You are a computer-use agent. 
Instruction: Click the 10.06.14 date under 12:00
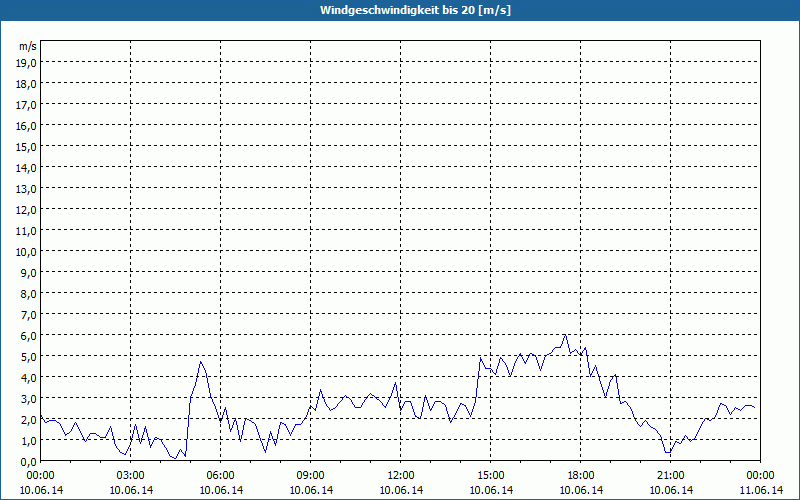coord(401,490)
